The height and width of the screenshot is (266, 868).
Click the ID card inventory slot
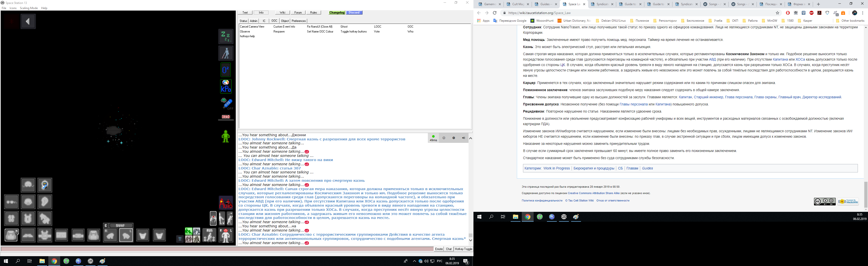[x=61, y=235]
